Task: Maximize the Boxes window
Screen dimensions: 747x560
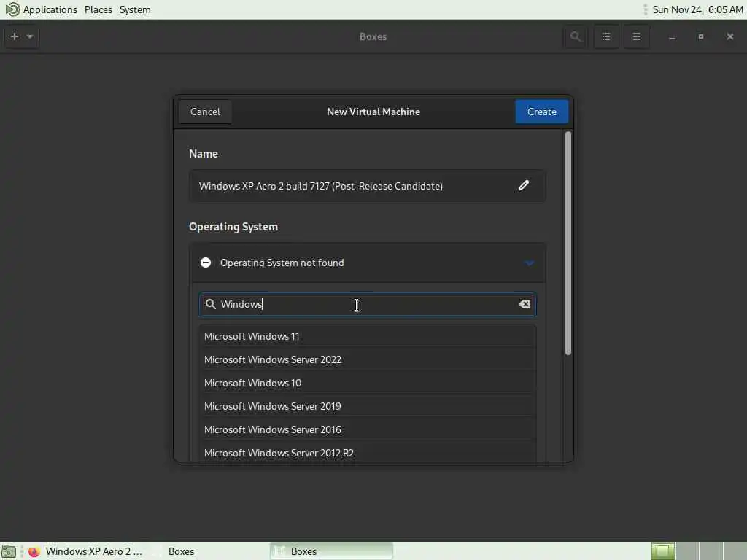Action: pos(701,36)
